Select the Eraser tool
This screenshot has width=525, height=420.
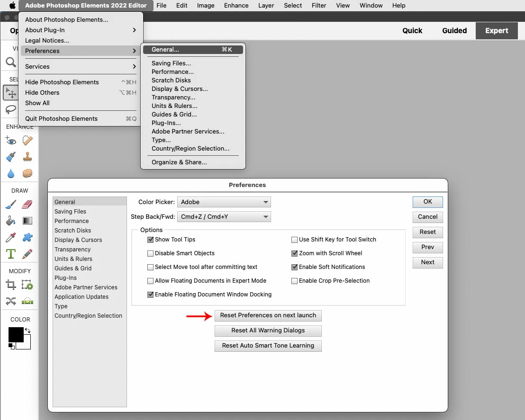(27, 204)
